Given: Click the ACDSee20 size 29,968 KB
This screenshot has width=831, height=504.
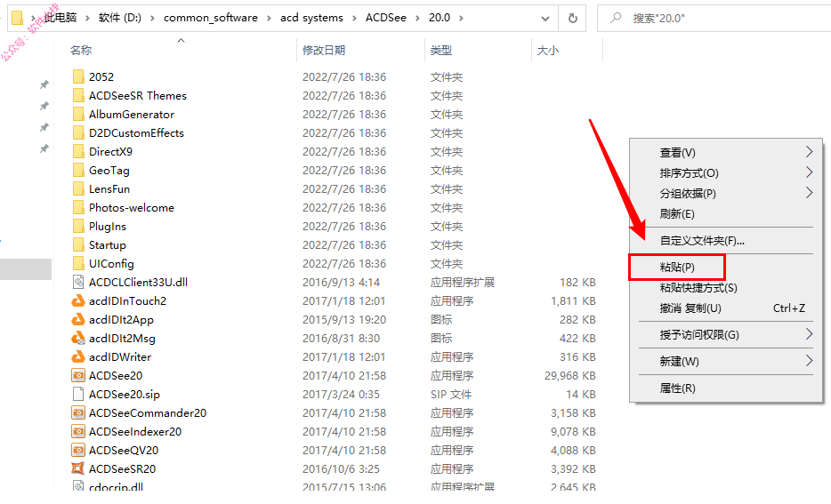Looking at the screenshot, I should coord(569,375).
